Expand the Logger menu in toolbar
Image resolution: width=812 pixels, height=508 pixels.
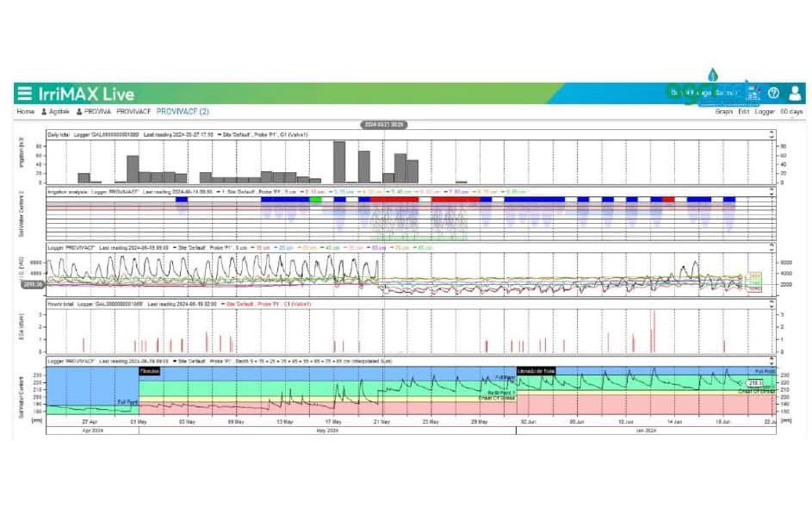pyautogui.click(x=764, y=112)
